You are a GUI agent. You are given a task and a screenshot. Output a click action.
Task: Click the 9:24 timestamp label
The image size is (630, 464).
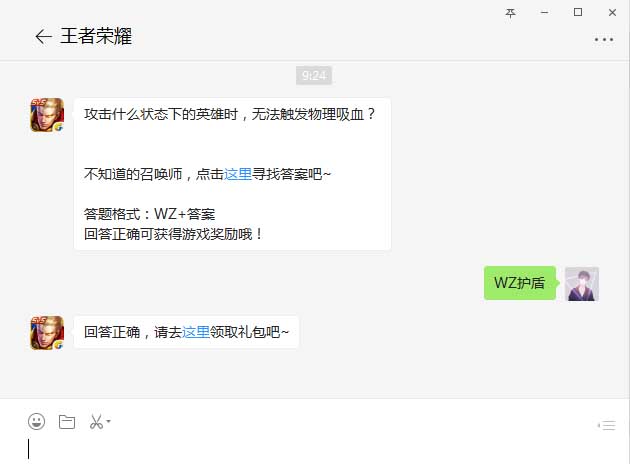coord(314,76)
